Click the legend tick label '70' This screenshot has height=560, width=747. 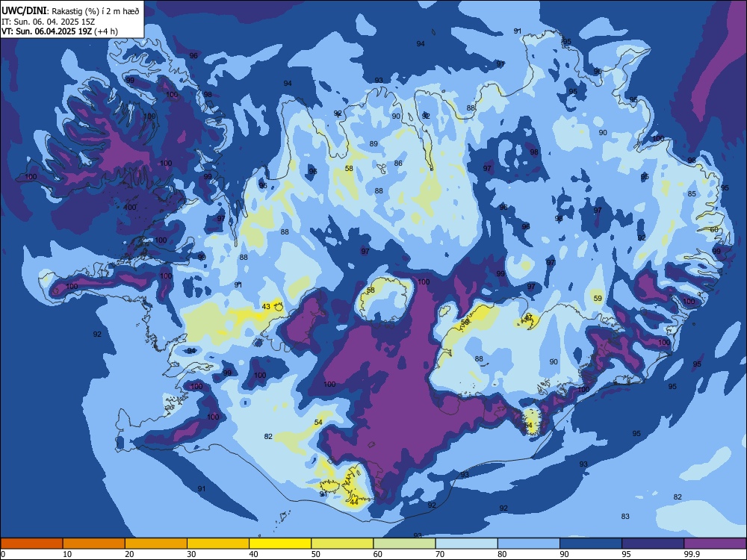coord(440,554)
